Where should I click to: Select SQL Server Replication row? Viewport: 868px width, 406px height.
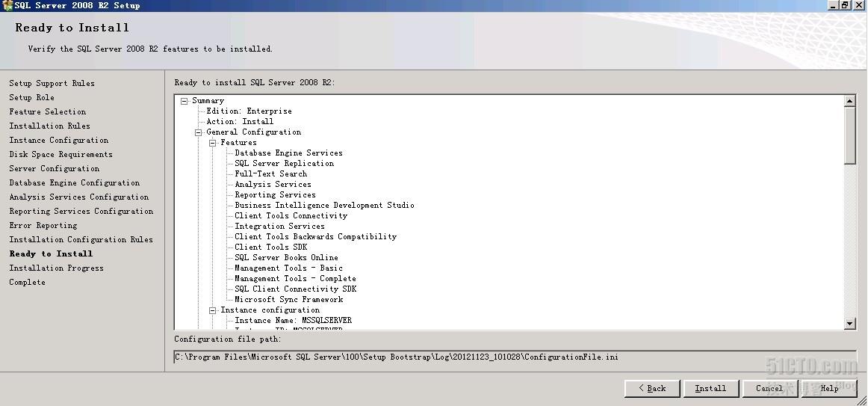[x=284, y=164]
